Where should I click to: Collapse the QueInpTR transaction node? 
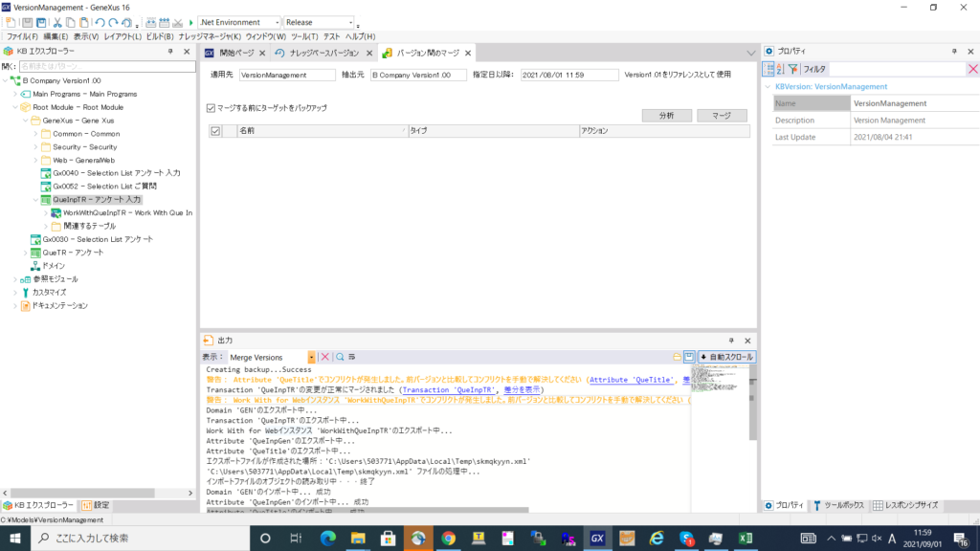point(35,200)
